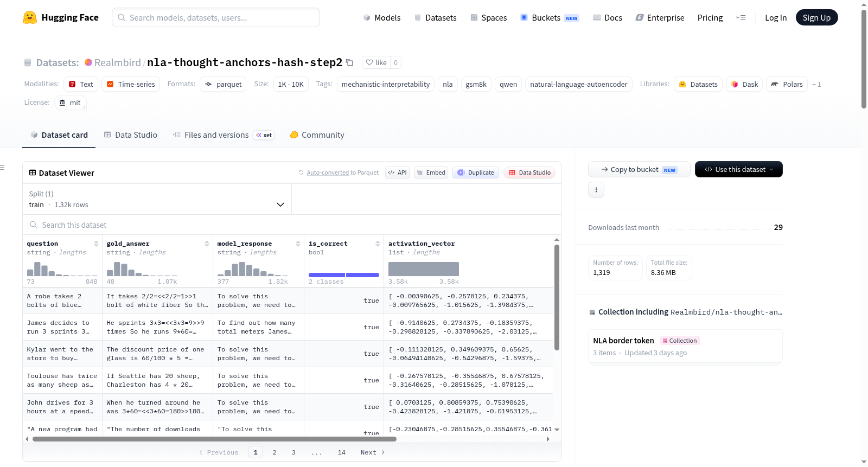Duplicate the dataset
Viewport: 868px width, 467px height.
pyautogui.click(x=476, y=172)
